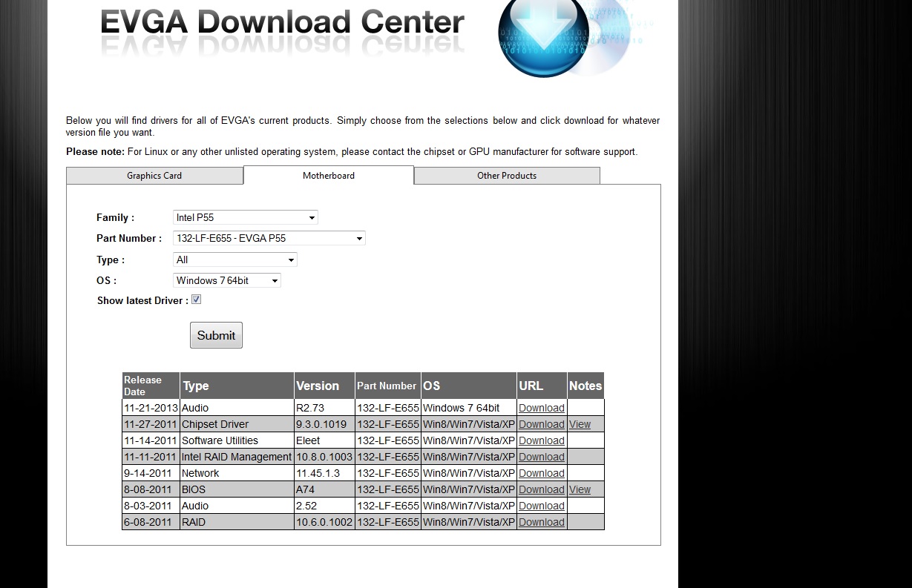The width and height of the screenshot is (912, 588).
Task: Select the BIOS type cell
Action: click(237, 489)
